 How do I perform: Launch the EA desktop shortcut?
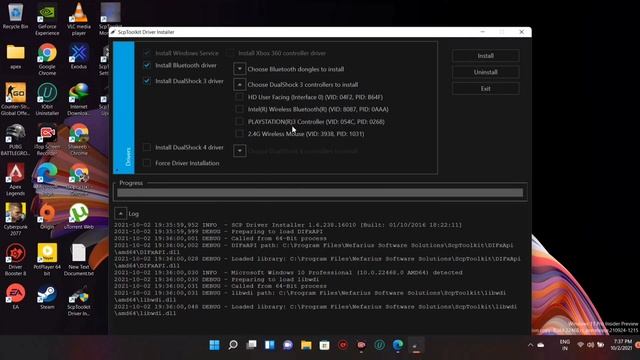coord(16,296)
